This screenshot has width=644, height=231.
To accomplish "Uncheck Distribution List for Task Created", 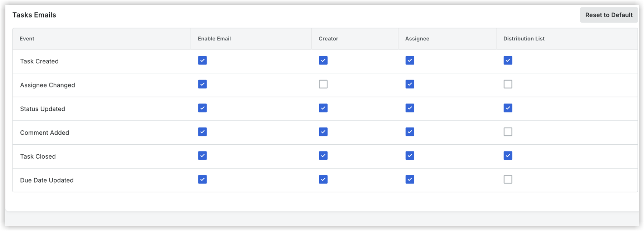I will pos(508,61).
